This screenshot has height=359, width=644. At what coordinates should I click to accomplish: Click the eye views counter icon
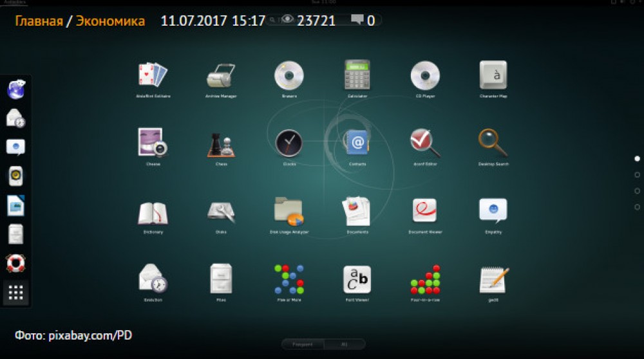tap(287, 19)
